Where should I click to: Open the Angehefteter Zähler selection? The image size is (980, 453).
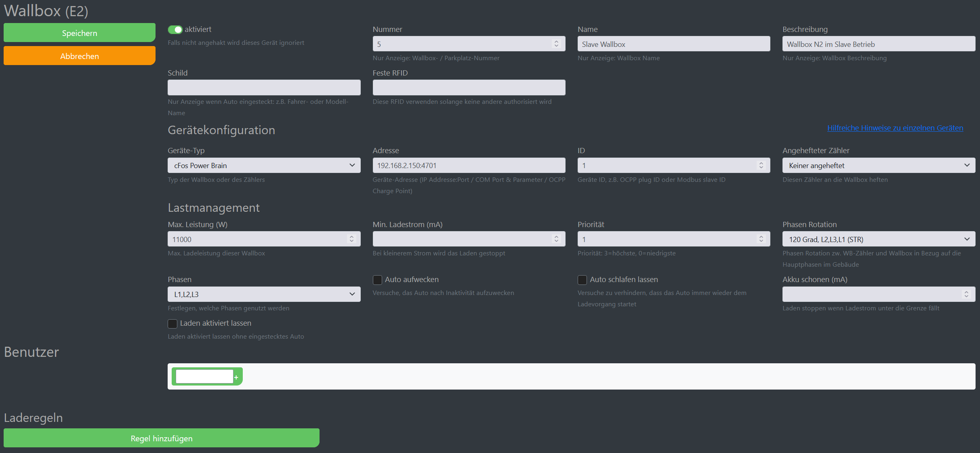(x=879, y=165)
